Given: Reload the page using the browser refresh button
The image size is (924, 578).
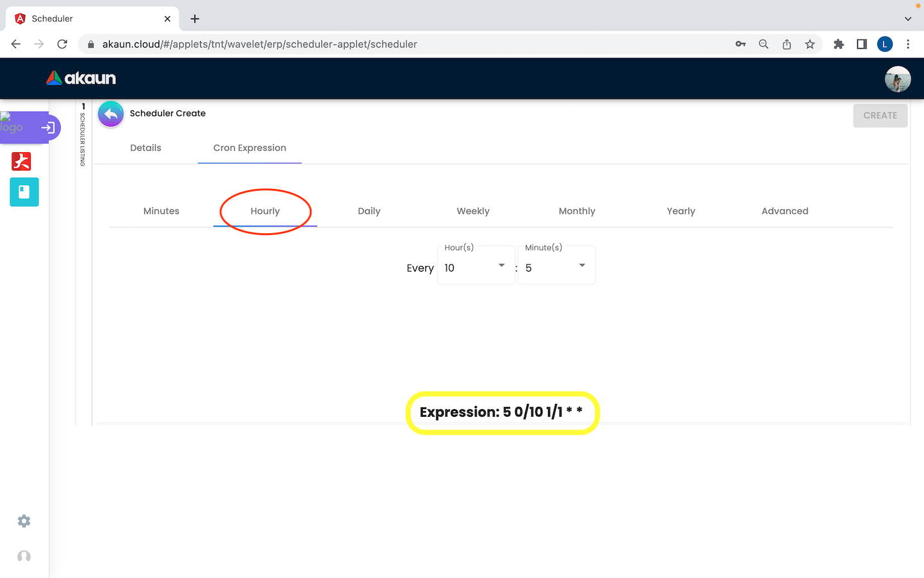Looking at the screenshot, I should [62, 44].
